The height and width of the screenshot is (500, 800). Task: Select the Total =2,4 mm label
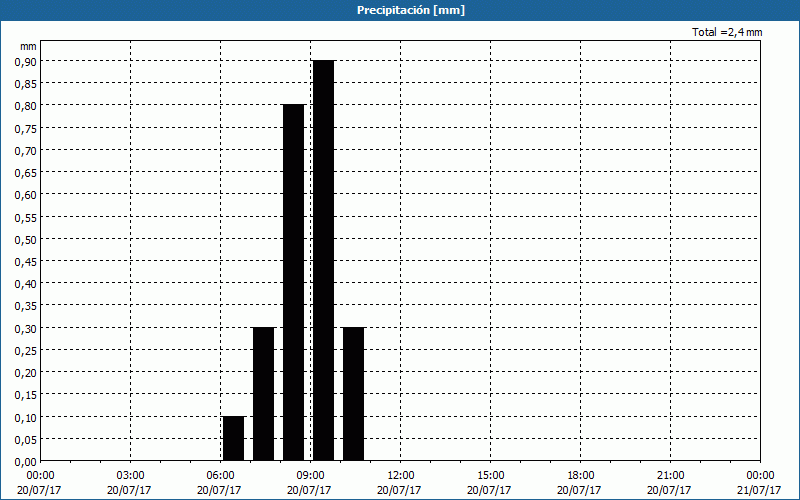[x=727, y=32]
